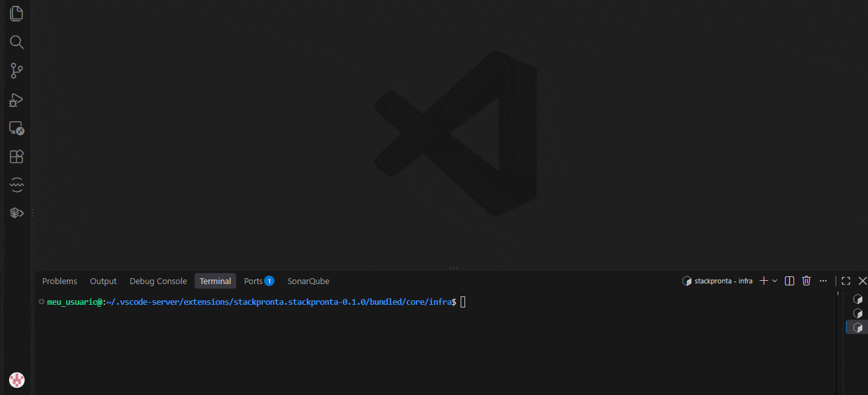Screen dimensions: 868x395
Task: Open the stacked-layers icon in activity bar
Action: pyautogui.click(x=17, y=213)
